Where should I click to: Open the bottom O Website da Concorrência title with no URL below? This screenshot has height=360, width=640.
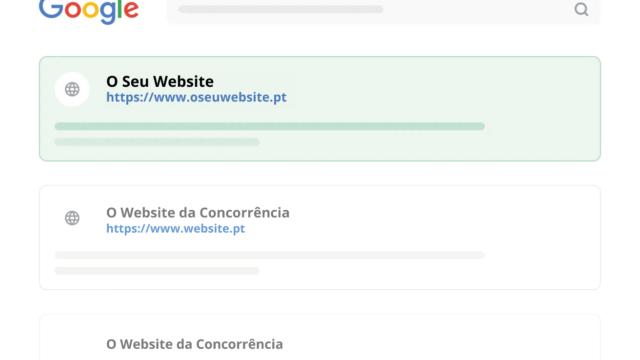[194, 344]
